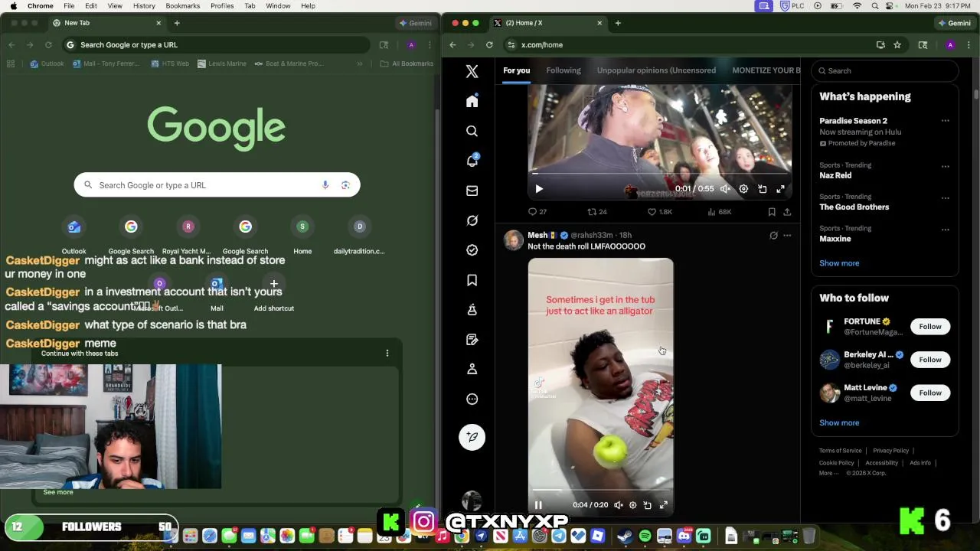
Task: Open More circle icon in X sidebar
Action: tap(472, 399)
